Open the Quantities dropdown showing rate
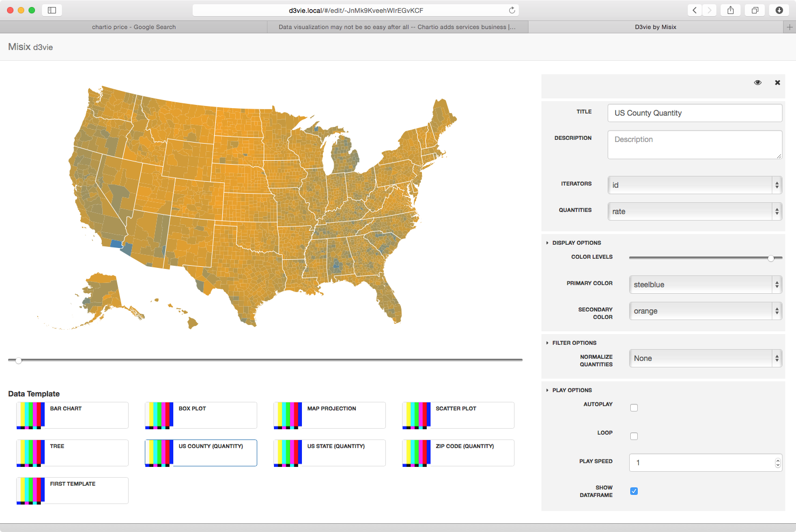796x532 pixels. (694, 211)
